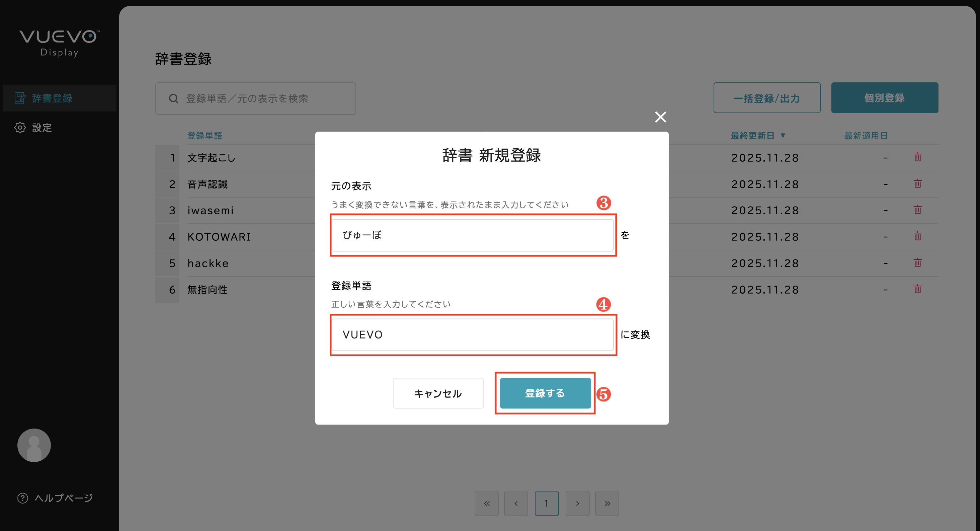Close the dictionary registration dialog with X
980x531 pixels.
[660, 117]
